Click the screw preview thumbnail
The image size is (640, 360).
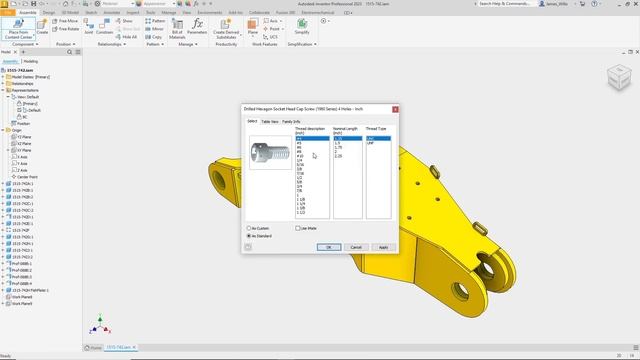[270, 153]
